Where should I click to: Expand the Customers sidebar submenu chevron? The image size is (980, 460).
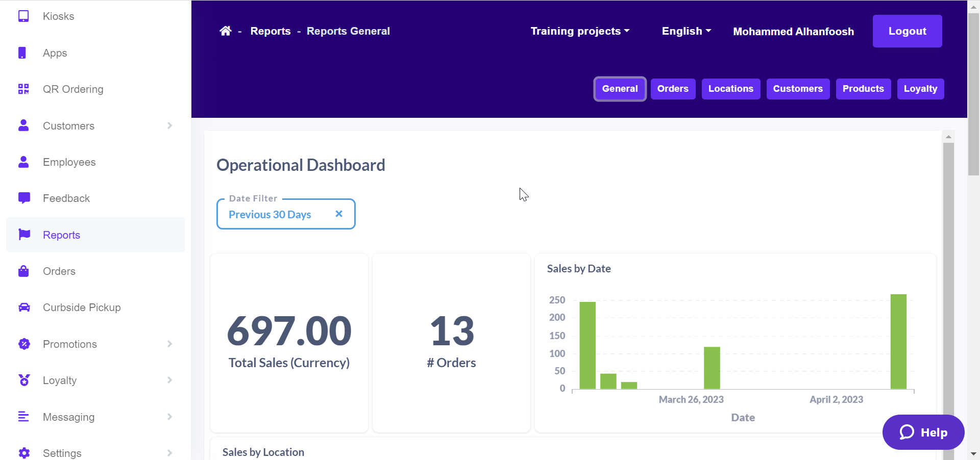pos(170,125)
